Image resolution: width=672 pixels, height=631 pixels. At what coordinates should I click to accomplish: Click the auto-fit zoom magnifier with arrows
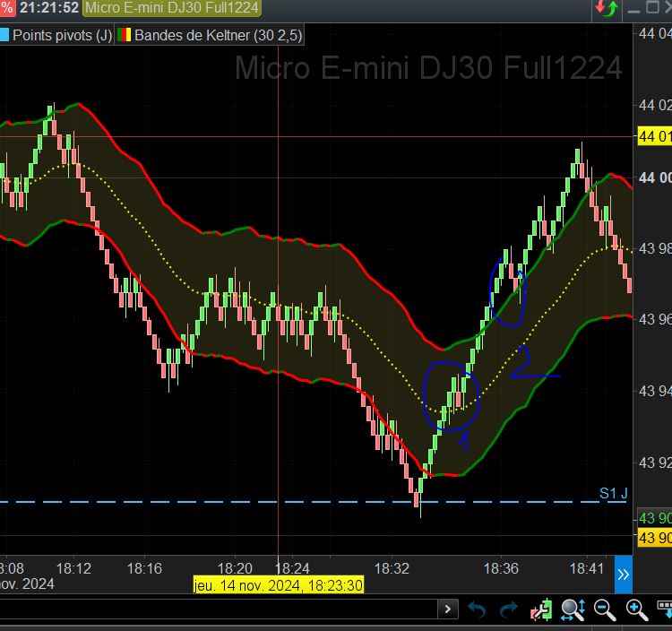click(573, 610)
